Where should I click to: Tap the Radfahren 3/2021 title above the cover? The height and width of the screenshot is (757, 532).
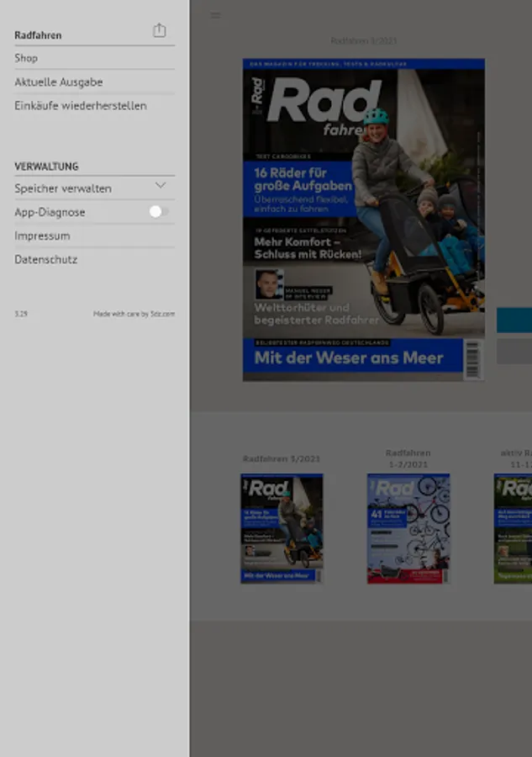[364, 41]
